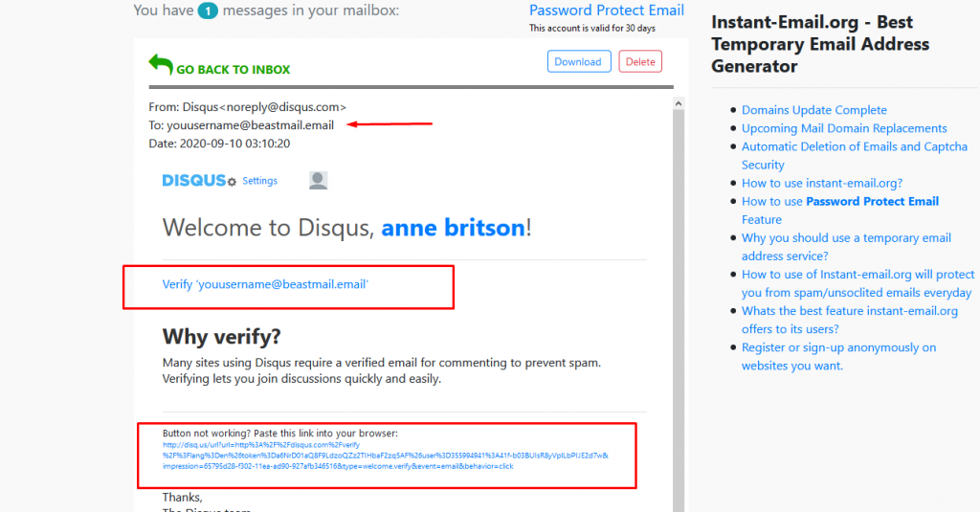This screenshot has width=980, height=512.
Task: Click the mailbox message count badge
Action: tap(208, 11)
